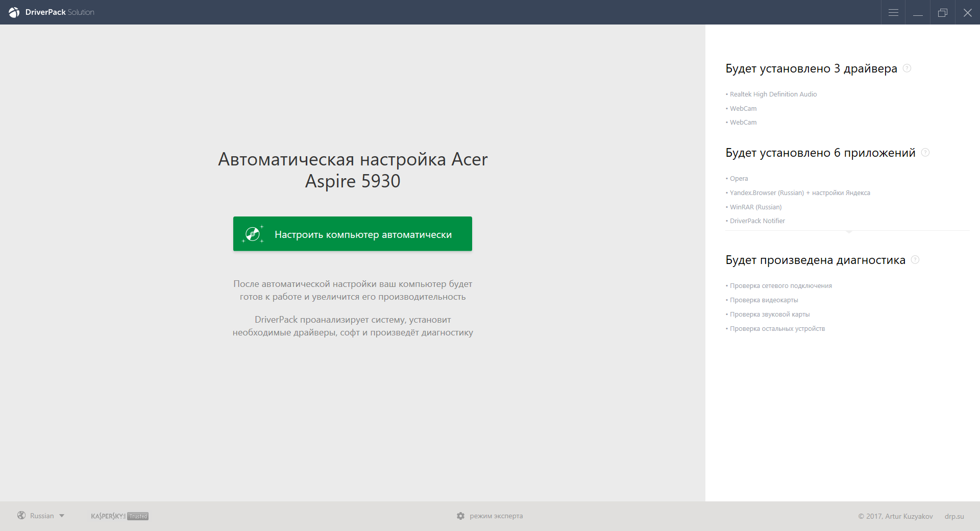The width and height of the screenshot is (980, 531).
Task: Open the hamburger menu in title bar
Action: (x=893, y=12)
